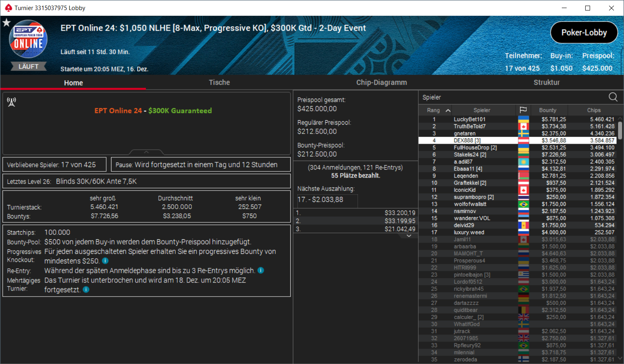
Task: Toggle the Rang column sort arrow
Action: [x=448, y=110]
